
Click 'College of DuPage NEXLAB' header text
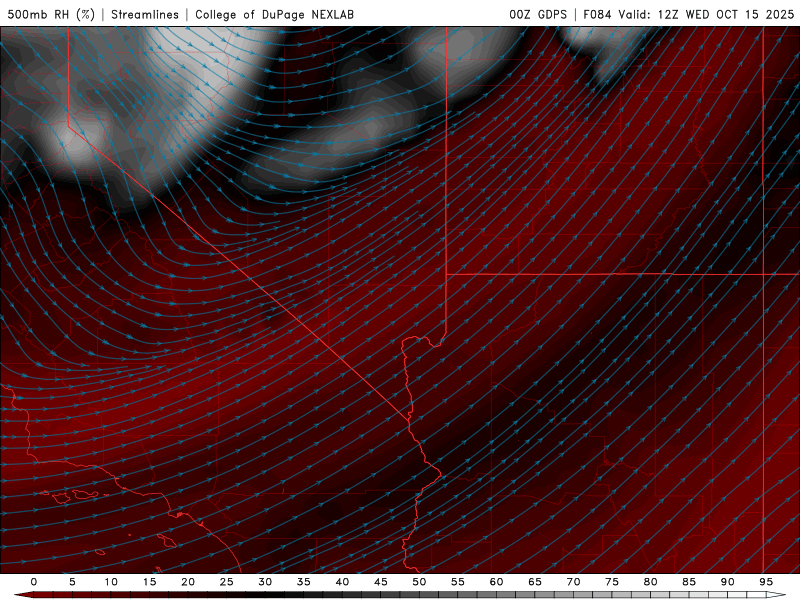(274, 14)
